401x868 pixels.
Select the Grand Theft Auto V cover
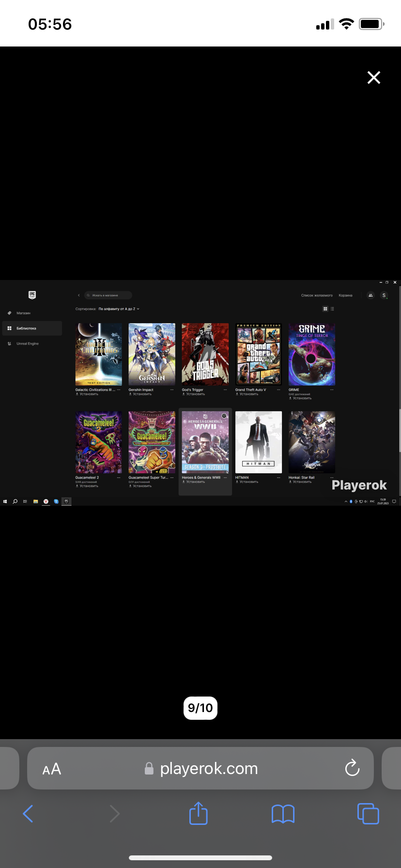(x=259, y=355)
